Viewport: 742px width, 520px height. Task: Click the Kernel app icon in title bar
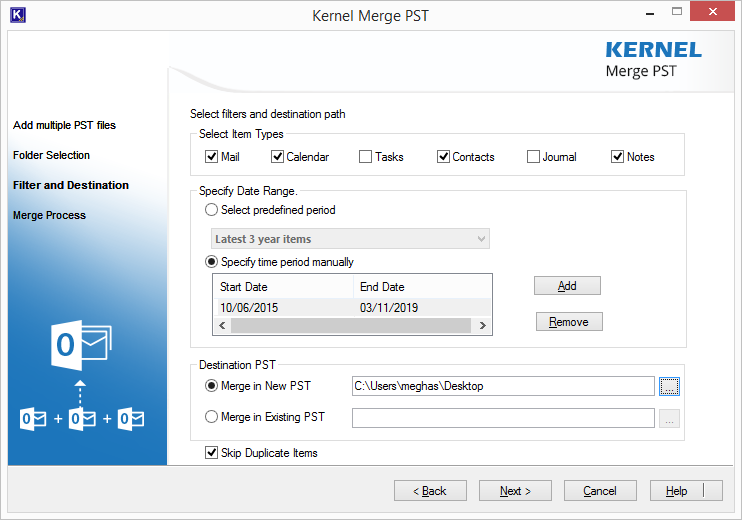pyautogui.click(x=16, y=15)
